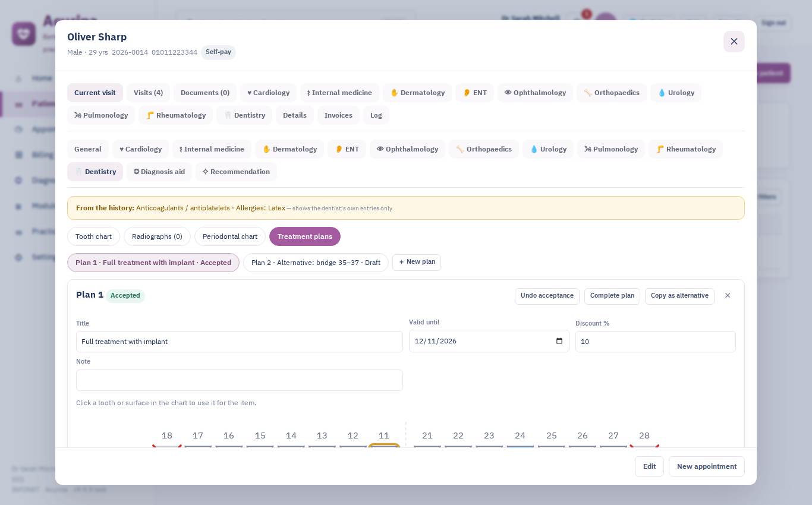
Task: Open the Valid until calendar picker icon
Action: [x=559, y=341]
